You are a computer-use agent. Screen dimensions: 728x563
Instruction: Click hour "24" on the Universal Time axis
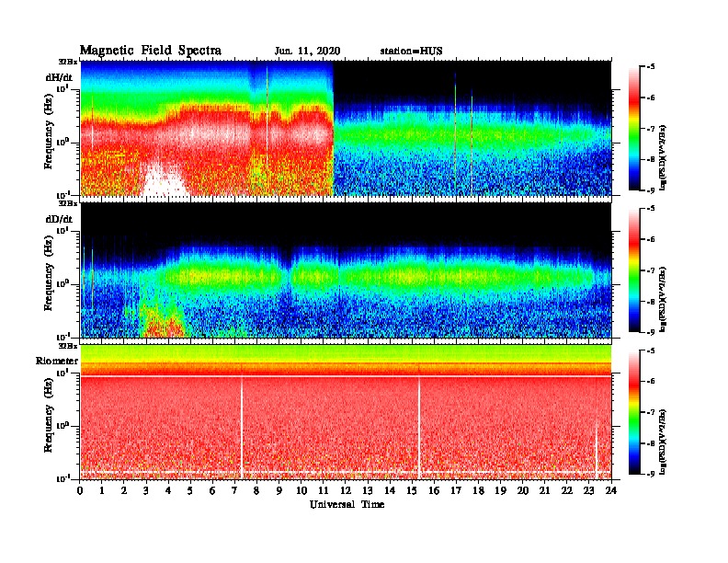(611, 491)
